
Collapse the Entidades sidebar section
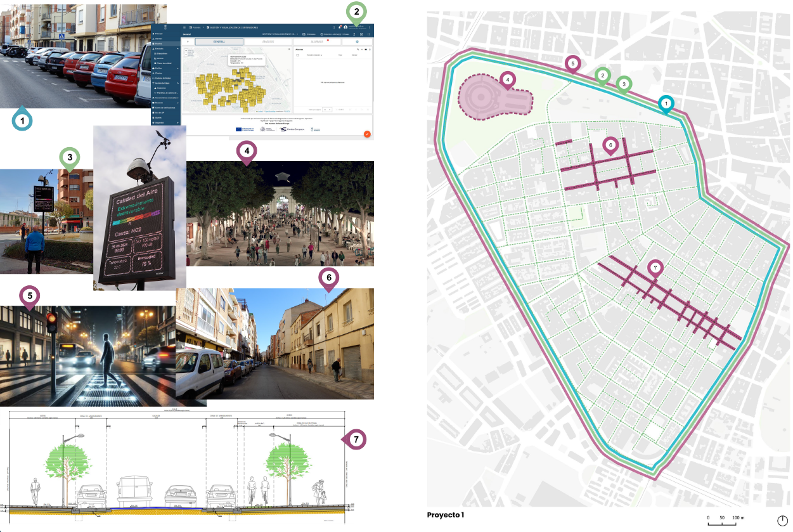178,48
